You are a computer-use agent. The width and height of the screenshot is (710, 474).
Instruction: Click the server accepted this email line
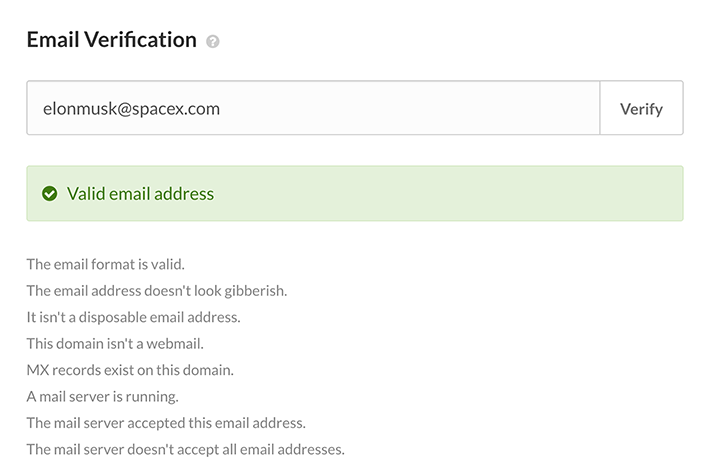(166, 423)
